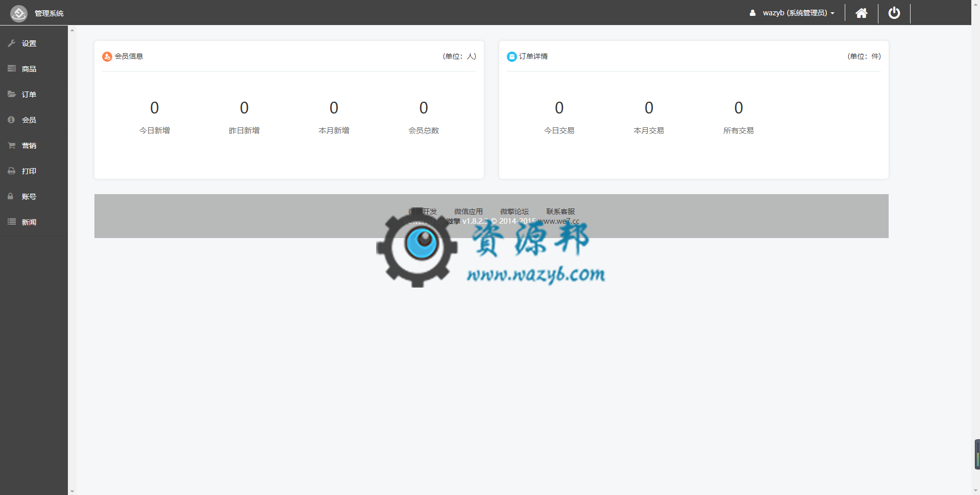This screenshot has height=495, width=980.
Task: Click the 本月新增 label
Action: coord(334,131)
